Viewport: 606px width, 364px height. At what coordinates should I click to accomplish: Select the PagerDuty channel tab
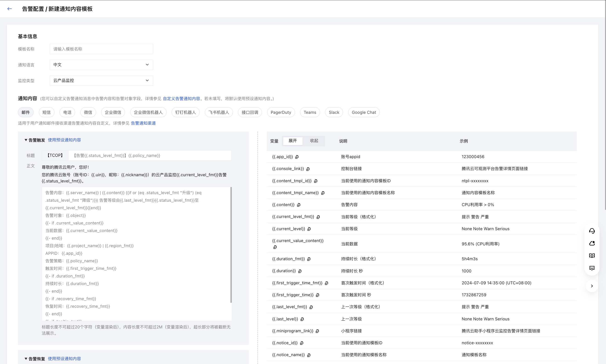pos(281,112)
